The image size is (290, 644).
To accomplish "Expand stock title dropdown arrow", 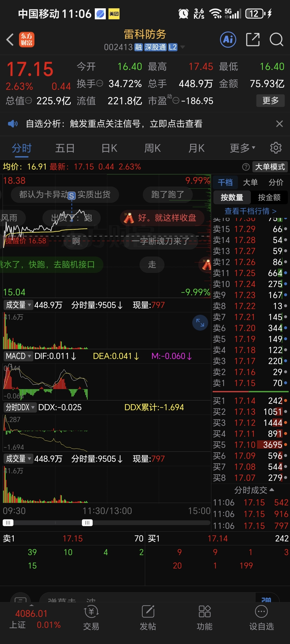I will [x=183, y=47].
